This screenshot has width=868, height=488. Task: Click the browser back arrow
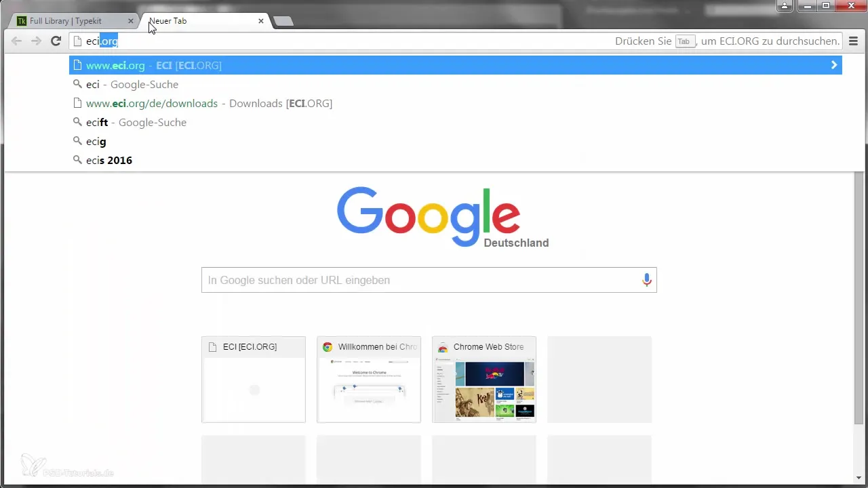coord(16,41)
